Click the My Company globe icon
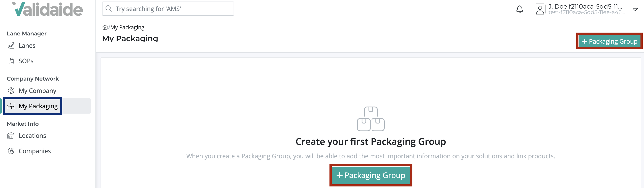 [11, 90]
